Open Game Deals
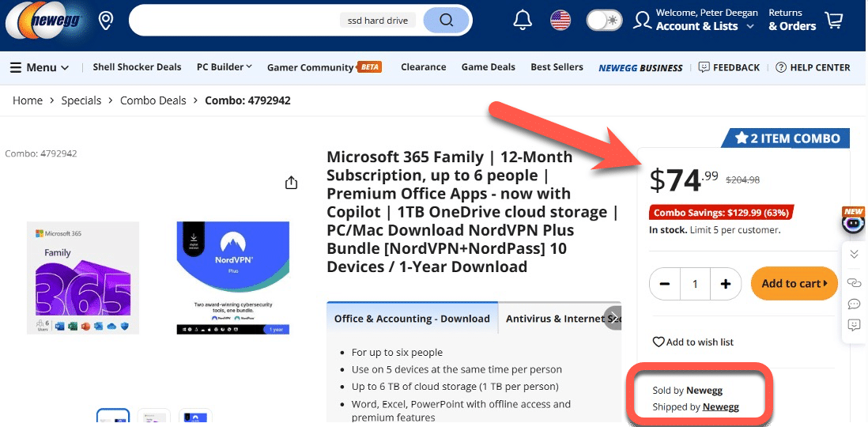This screenshot has width=868, height=427. point(489,67)
